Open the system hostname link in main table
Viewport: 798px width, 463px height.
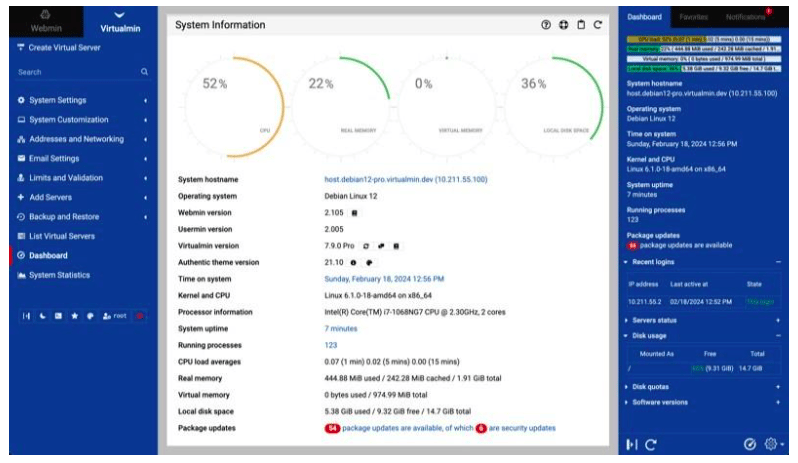(406, 179)
